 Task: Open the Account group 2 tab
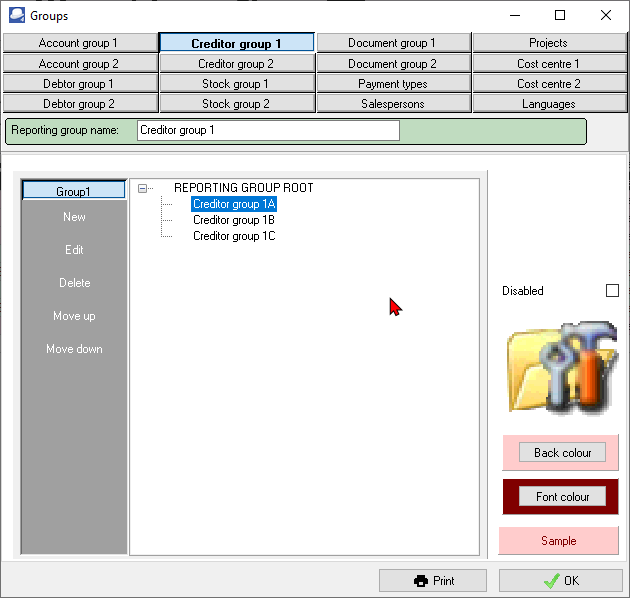tap(80, 63)
